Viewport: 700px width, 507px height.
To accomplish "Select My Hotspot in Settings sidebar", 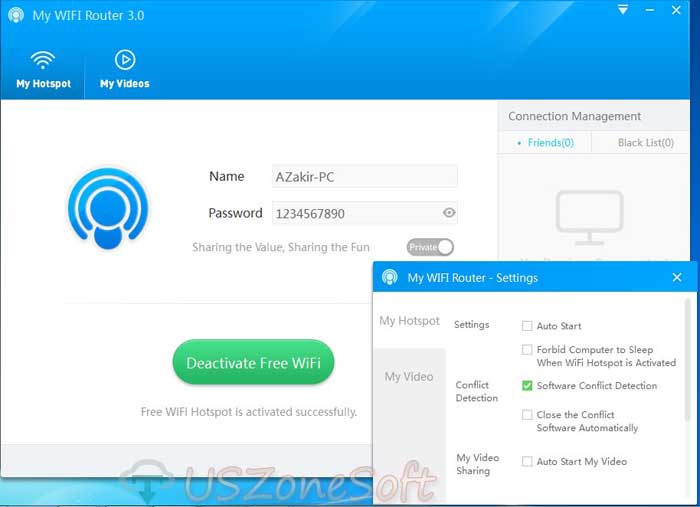I will tap(409, 320).
